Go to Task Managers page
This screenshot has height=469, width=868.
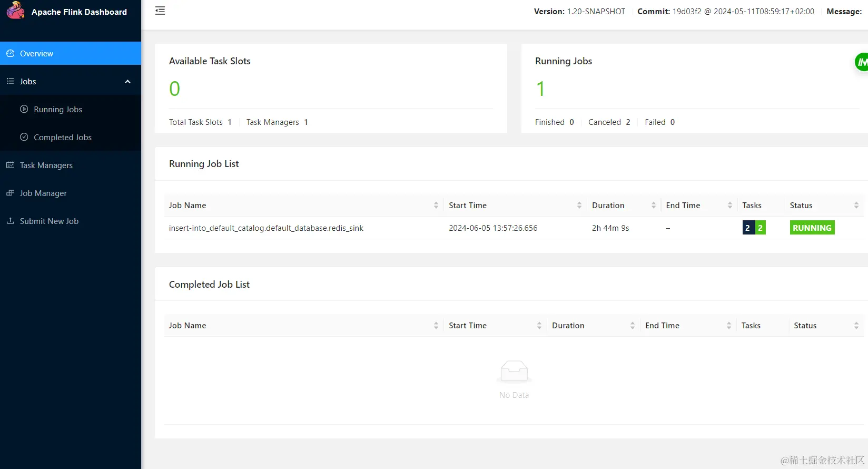coord(71,165)
